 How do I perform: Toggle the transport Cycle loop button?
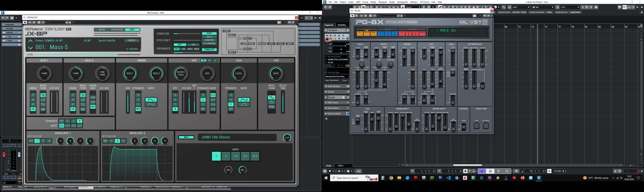tap(482, 171)
